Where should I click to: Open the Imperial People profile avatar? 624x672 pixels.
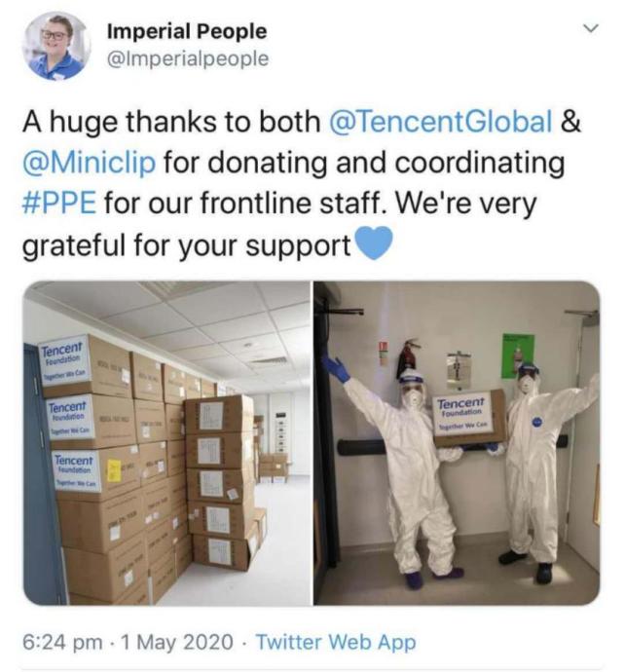[x=57, y=46]
